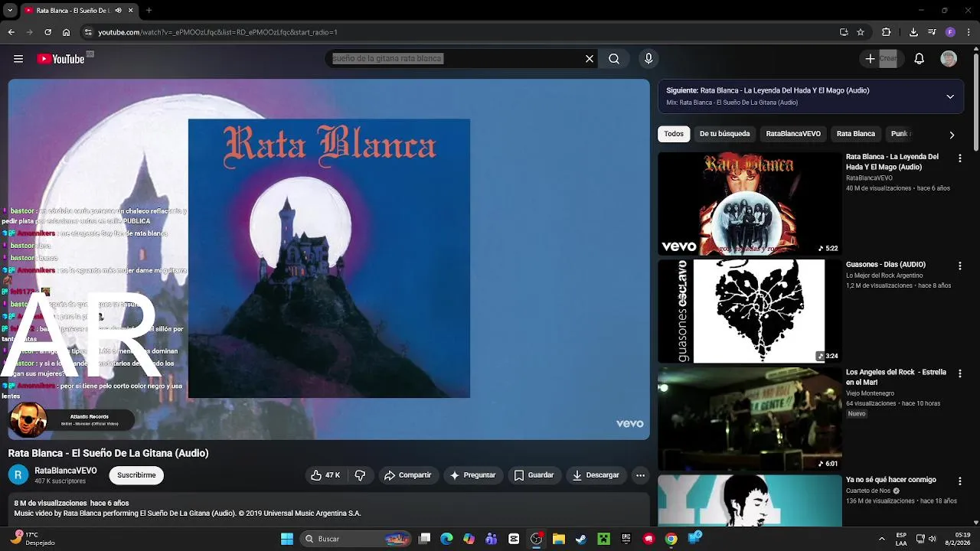Open Guasones - Dias video thumbnail

coord(750,311)
